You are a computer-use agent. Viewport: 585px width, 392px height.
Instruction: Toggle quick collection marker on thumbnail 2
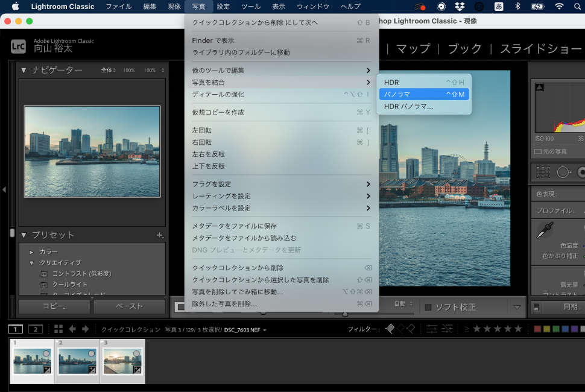tap(92, 353)
